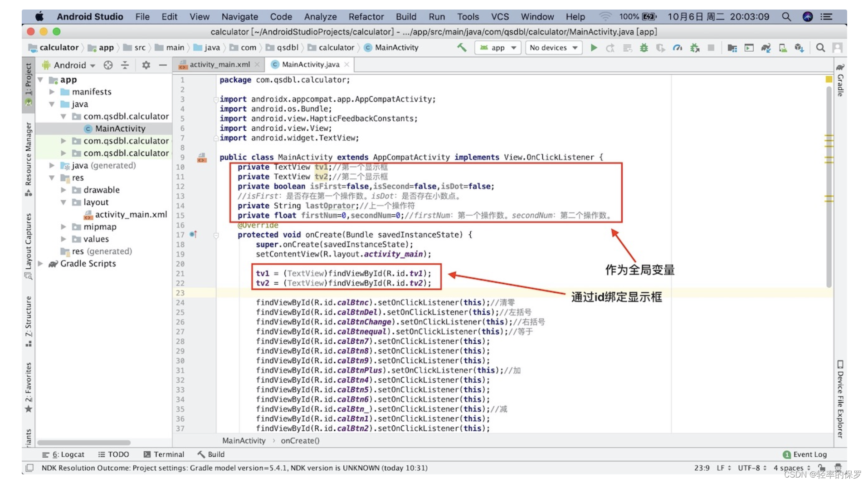Open the Refactor menu

click(366, 17)
